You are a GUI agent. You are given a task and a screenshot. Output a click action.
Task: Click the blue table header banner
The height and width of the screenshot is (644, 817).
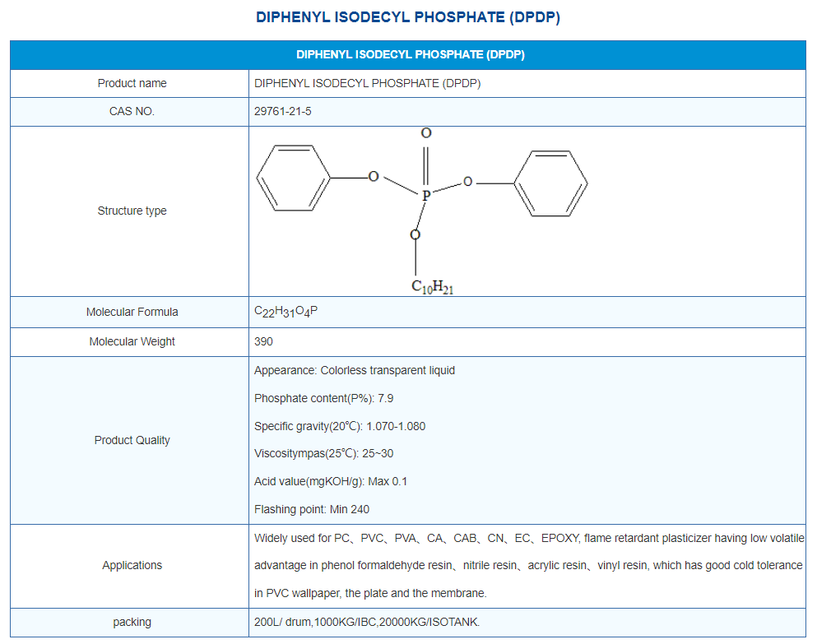click(408, 55)
